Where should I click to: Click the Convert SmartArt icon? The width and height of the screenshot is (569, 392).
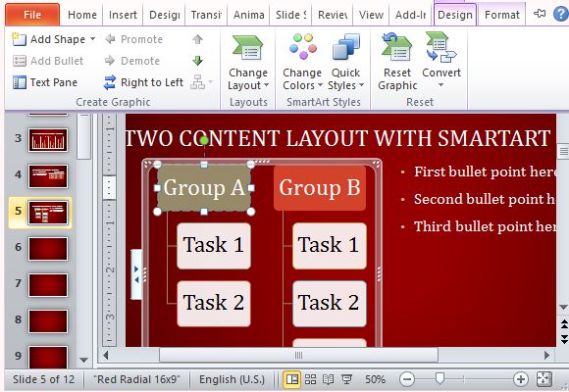tap(441, 46)
